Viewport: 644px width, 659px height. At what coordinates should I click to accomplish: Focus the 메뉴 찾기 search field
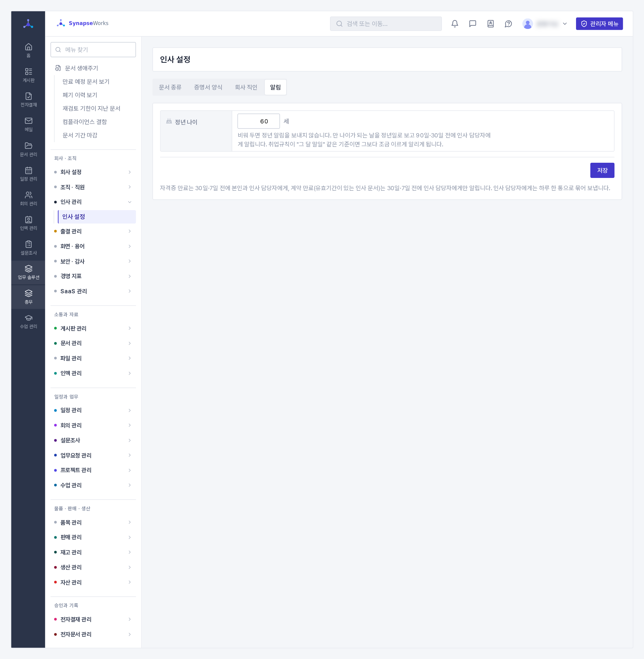click(x=93, y=50)
